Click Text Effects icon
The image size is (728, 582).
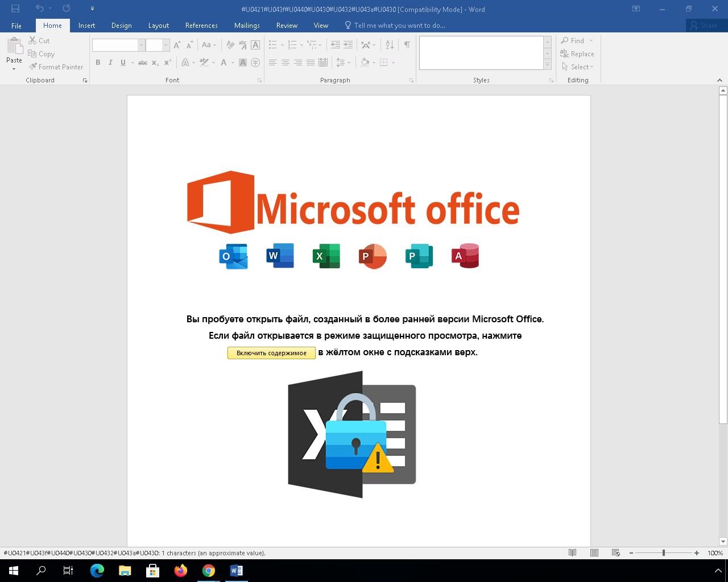point(185,63)
